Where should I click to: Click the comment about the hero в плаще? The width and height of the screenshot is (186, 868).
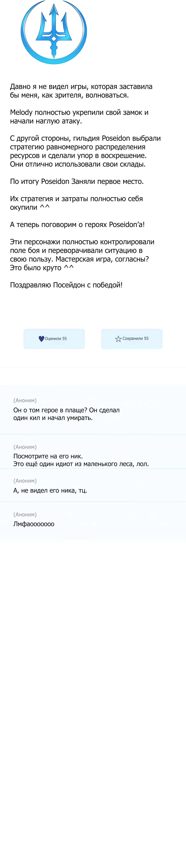tap(66, 414)
